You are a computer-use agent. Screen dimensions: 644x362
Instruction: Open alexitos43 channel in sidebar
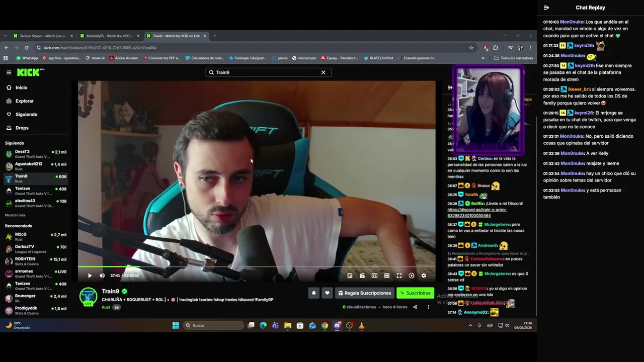[36, 203]
